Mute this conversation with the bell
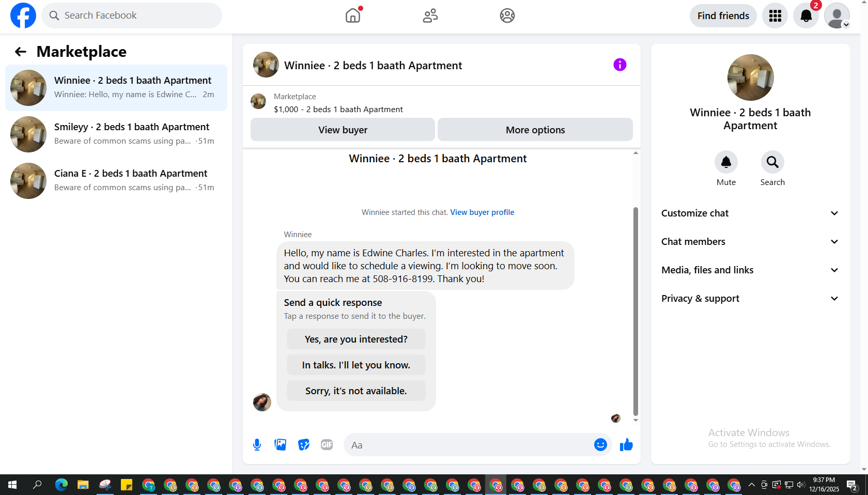868x495 pixels. [x=726, y=162]
